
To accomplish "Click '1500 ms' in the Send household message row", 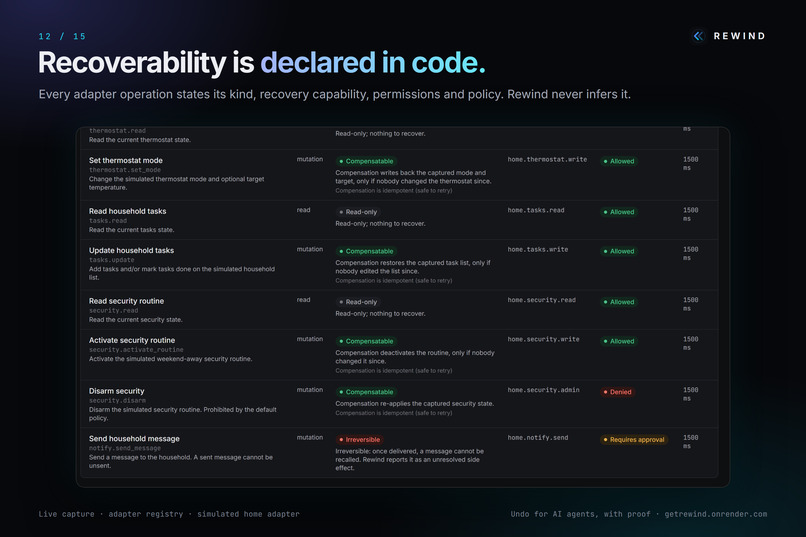I will [x=690, y=442].
